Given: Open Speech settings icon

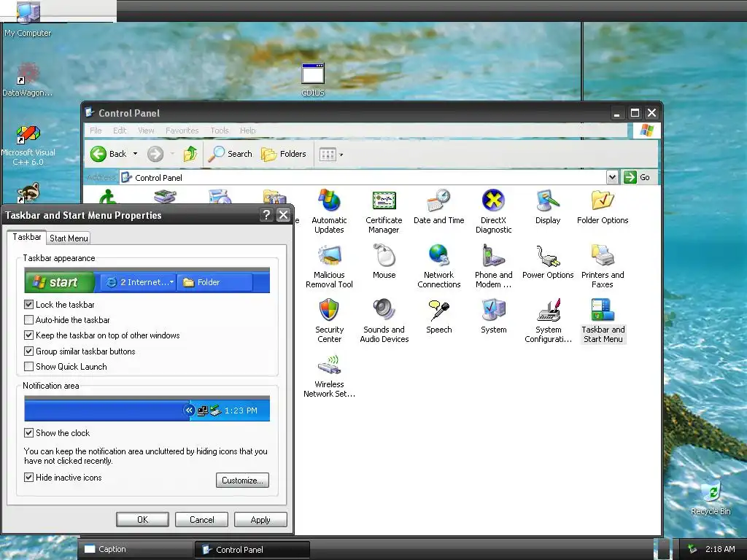Looking at the screenshot, I should click(x=438, y=316).
